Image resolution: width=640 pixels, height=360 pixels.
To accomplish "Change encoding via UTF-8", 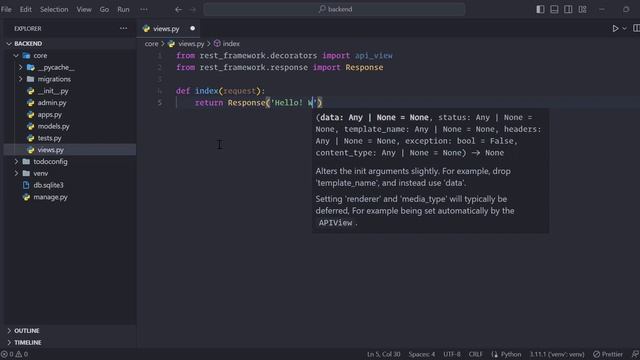I will click(x=452, y=354).
